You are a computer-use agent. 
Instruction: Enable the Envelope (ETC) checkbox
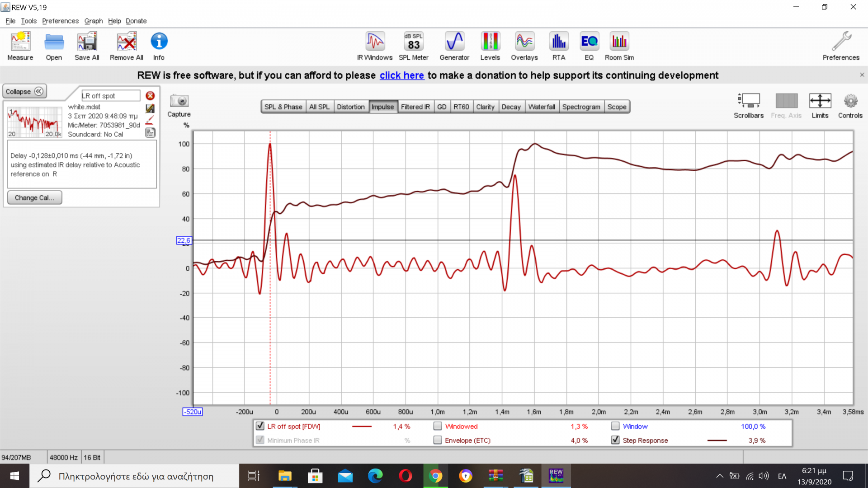tap(438, 440)
